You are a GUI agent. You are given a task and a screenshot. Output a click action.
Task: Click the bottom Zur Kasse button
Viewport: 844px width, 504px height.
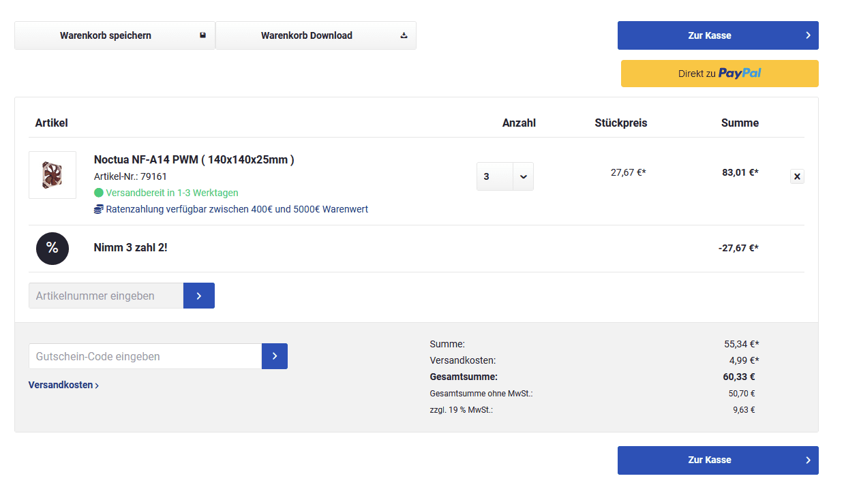tap(718, 460)
